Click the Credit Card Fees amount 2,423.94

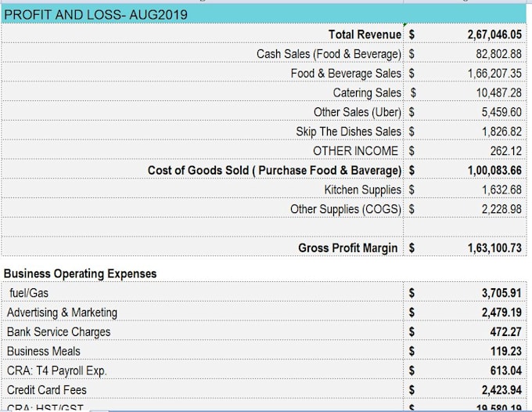501,390
